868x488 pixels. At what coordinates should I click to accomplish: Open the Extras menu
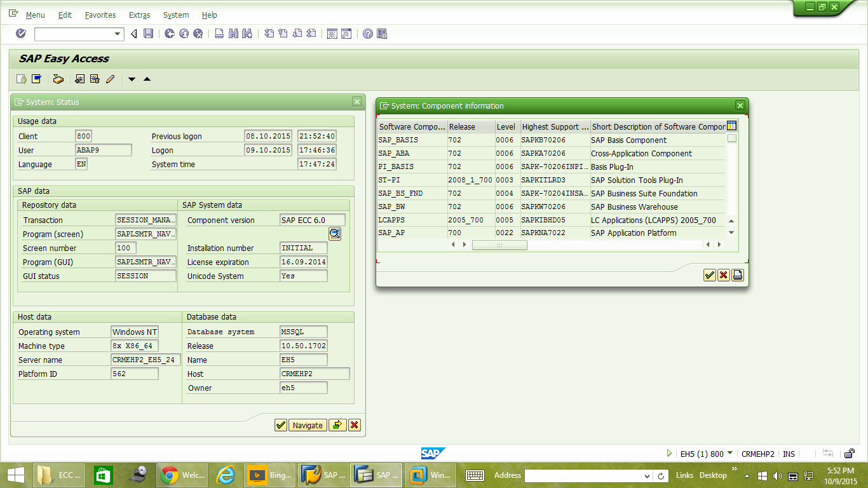[x=139, y=15]
